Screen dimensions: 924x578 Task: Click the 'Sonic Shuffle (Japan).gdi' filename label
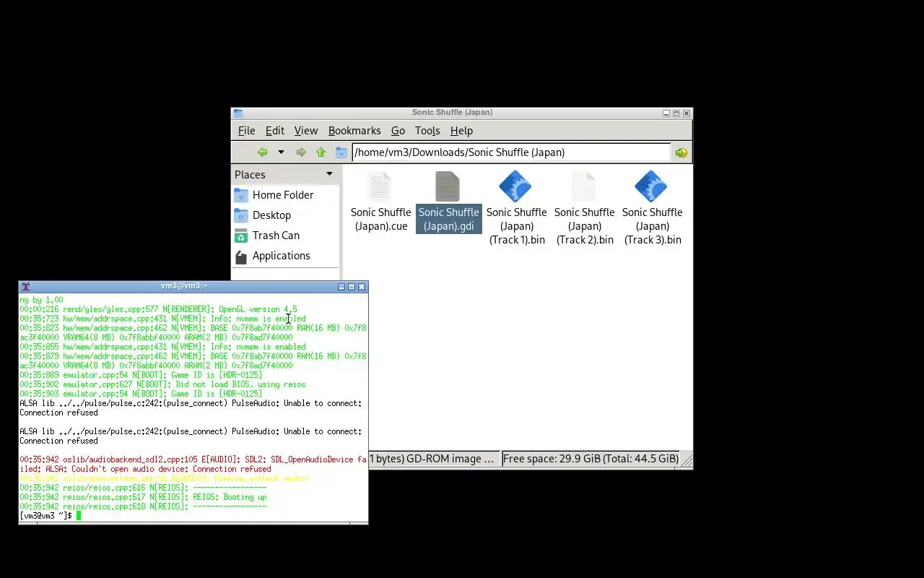[448, 219]
